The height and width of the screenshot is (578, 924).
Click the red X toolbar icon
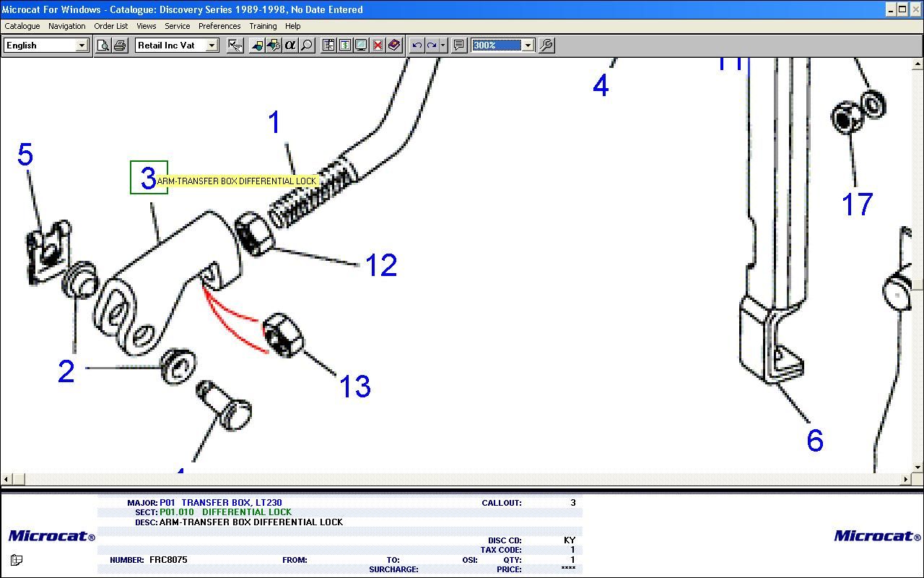[x=378, y=45]
